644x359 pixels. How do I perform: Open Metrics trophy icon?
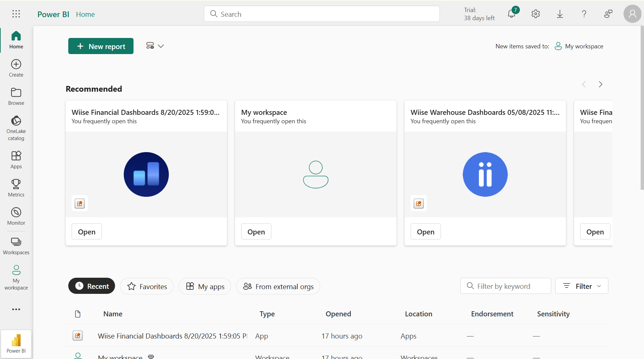click(16, 188)
